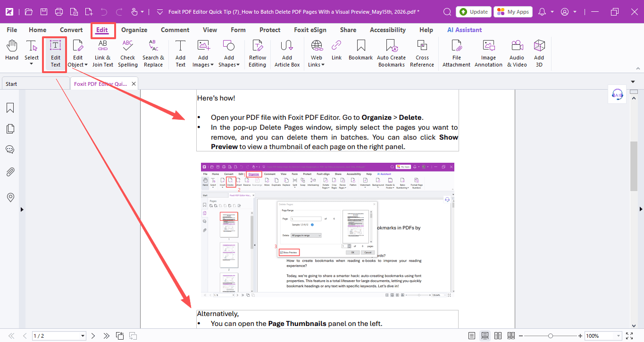The height and width of the screenshot is (342, 644).
Task: Open the Link & Join Text tool
Action: tap(102, 54)
